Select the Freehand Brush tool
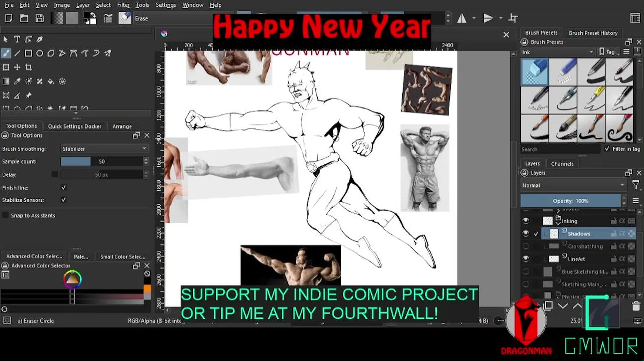Image resolution: width=644 pixels, height=361 pixels. pyautogui.click(x=6, y=53)
